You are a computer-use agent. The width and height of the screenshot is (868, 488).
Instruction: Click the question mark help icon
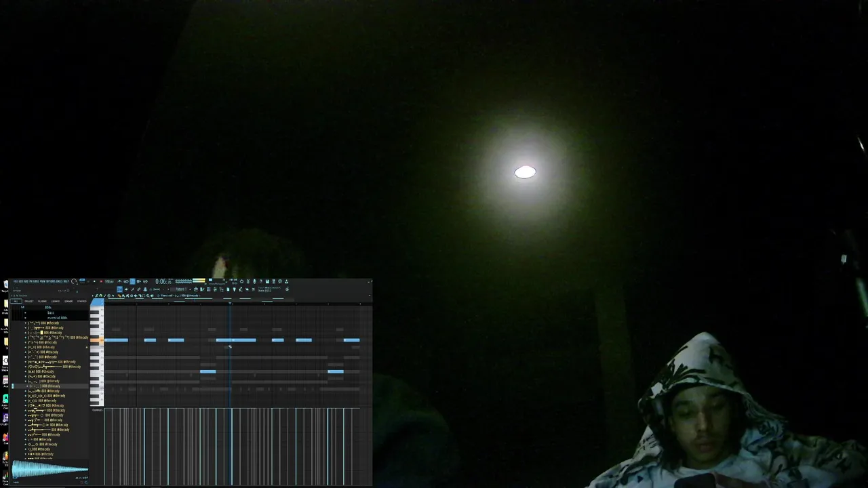(x=260, y=281)
